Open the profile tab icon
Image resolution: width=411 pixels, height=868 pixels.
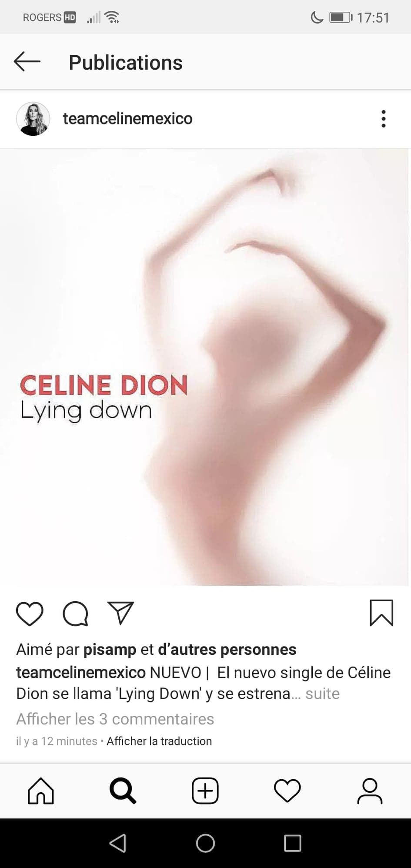click(x=370, y=791)
